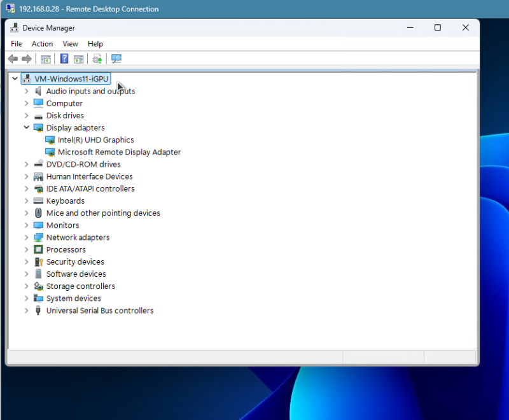
Task: Click the Disk drives category icon
Action: pos(38,116)
